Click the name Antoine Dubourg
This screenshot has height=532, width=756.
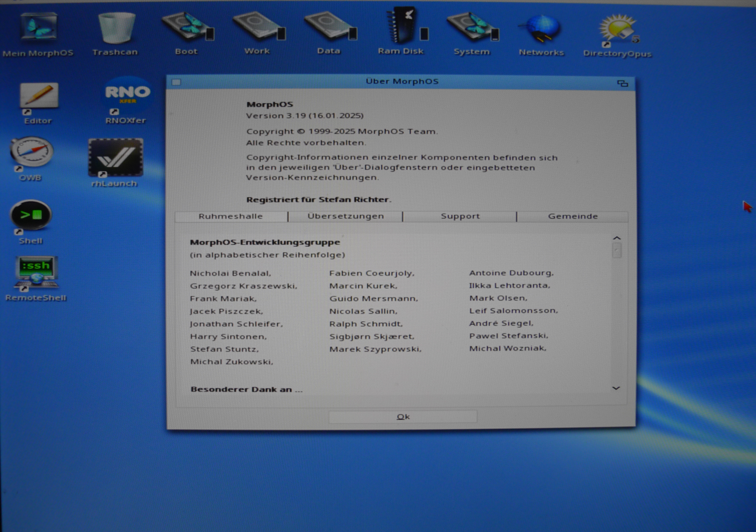511,273
